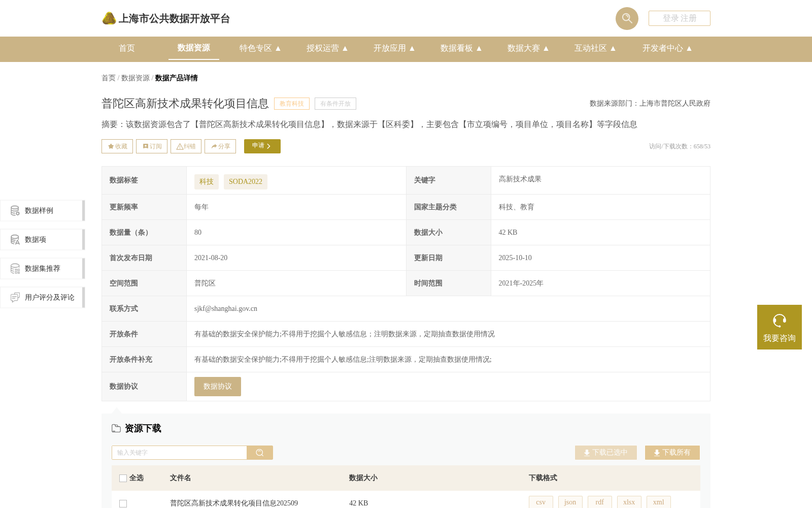Click the 有条件开放 tag
This screenshot has width=812, height=508.
[x=335, y=104]
